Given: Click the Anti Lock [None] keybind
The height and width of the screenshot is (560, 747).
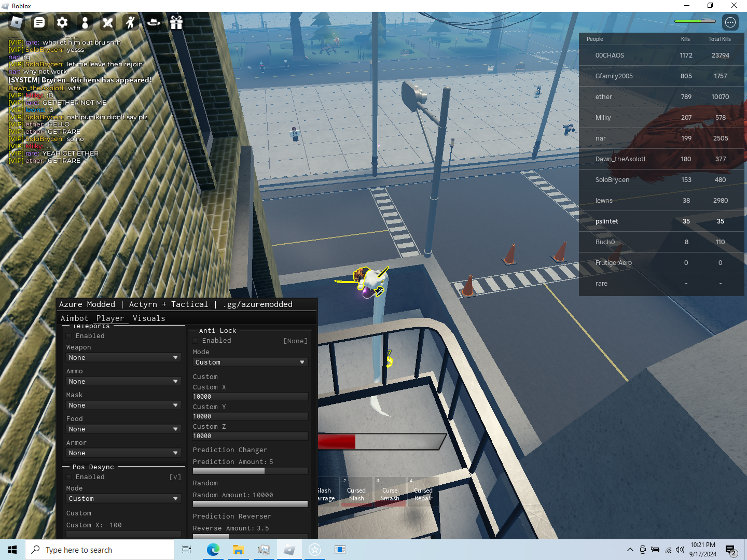Looking at the screenshot, I should (295, 341).
